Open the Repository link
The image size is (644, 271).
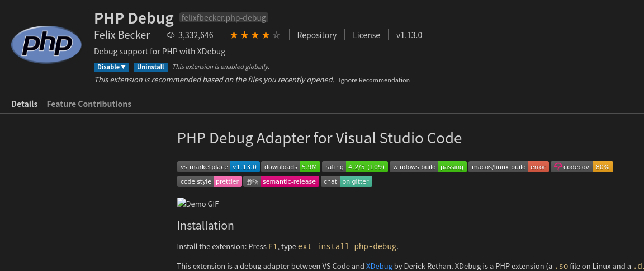coord(316,35)
